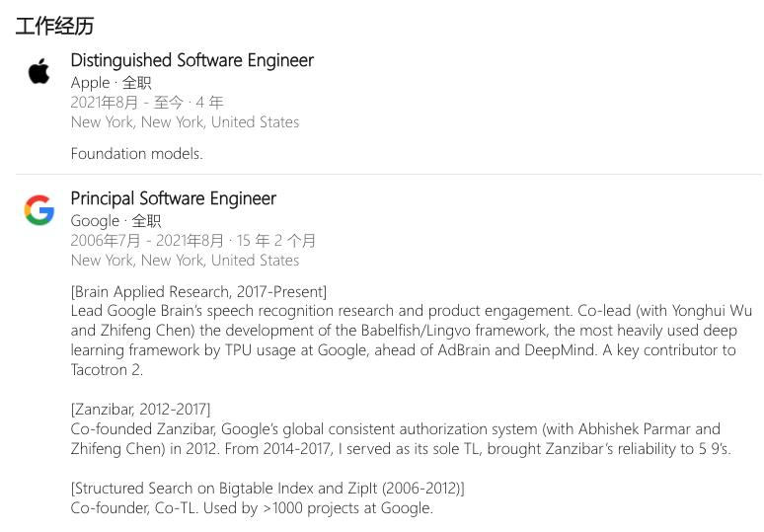Click the 'Google · 全职' company line
Viewport: 764px width, 532px height.
click(x=115, y=221)
